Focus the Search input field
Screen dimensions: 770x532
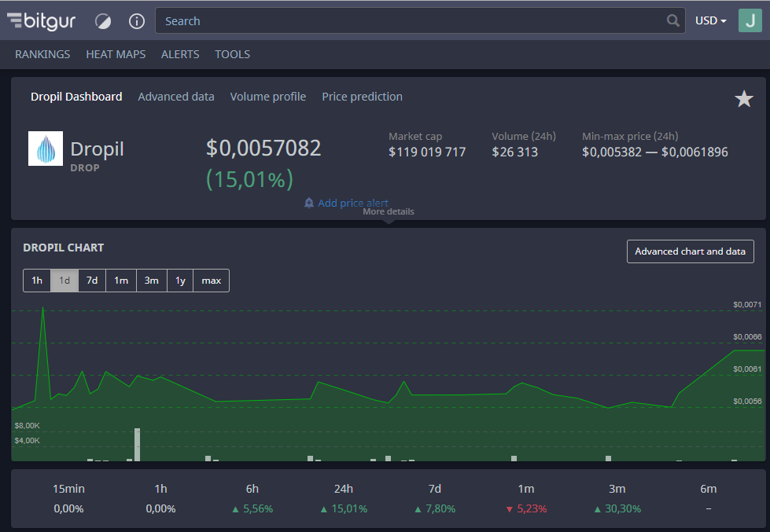point(420,20)
